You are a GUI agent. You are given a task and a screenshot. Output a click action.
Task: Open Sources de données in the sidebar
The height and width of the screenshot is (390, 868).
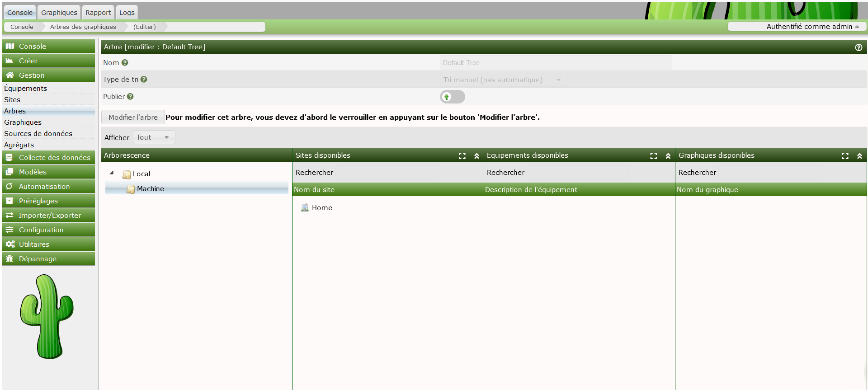tap(38, 134)
